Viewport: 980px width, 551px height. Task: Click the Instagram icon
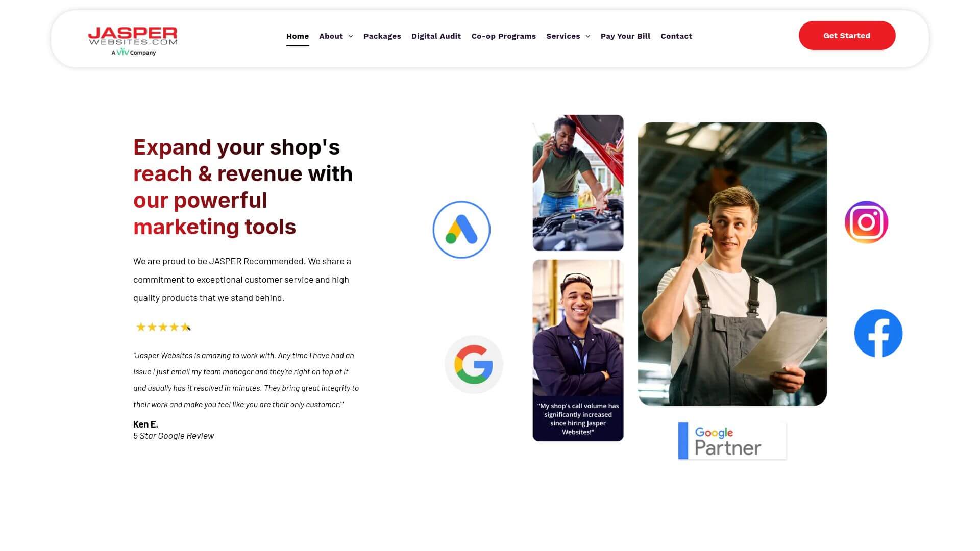pos(866,222)
